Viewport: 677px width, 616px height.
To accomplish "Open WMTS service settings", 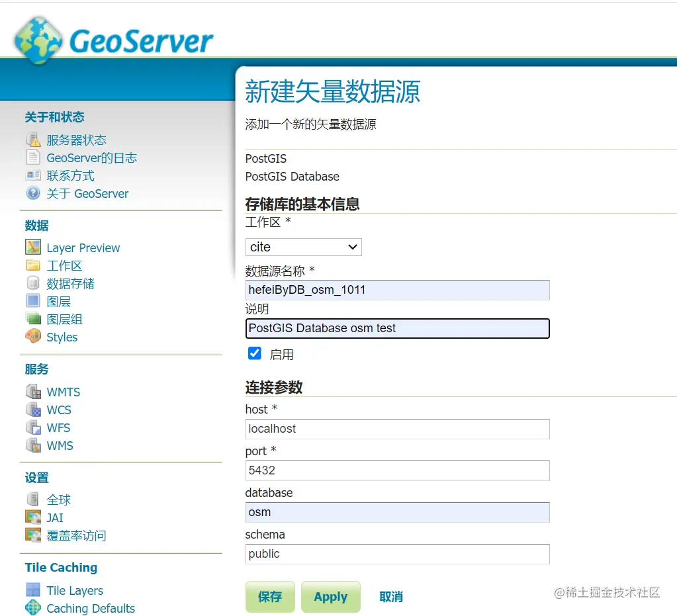I will [63, 392].
